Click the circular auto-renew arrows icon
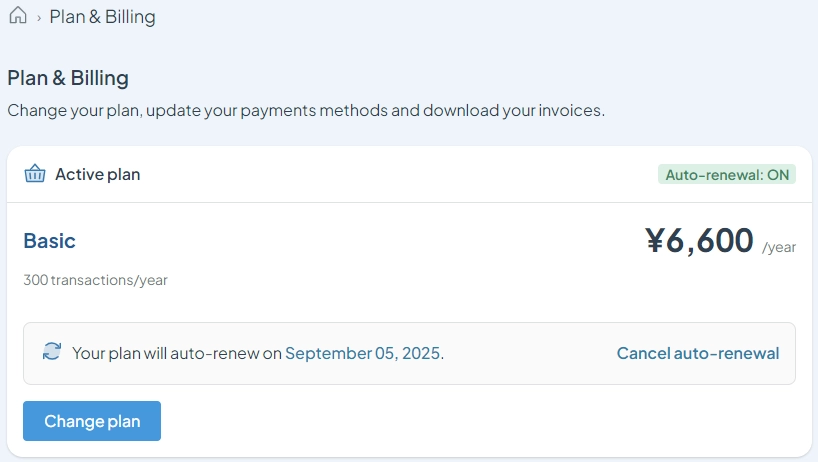 pyautogui.click(x=52, y=351)
